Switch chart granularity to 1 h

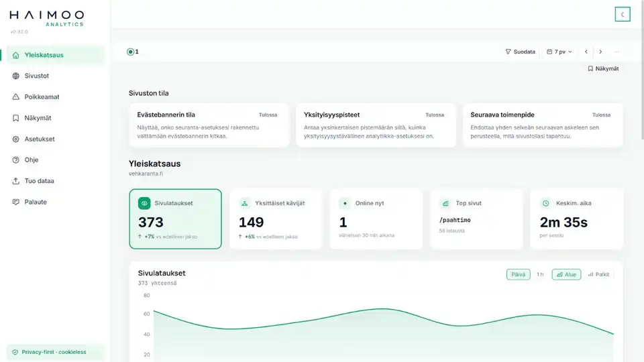pyautogui.click(x=540, y=275)
